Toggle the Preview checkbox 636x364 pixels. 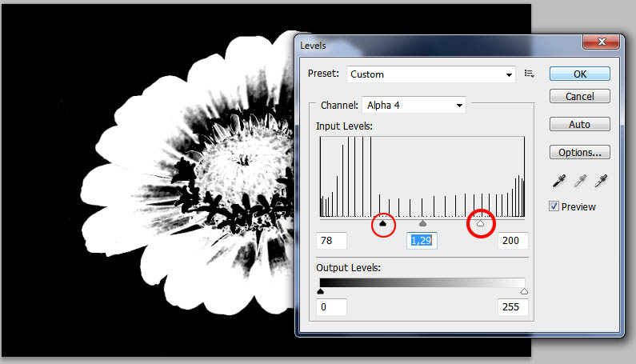pos(554,206)
